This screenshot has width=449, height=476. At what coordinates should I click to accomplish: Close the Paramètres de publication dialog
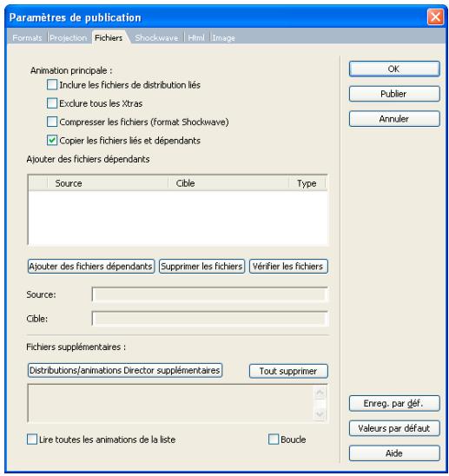point(435,17)
